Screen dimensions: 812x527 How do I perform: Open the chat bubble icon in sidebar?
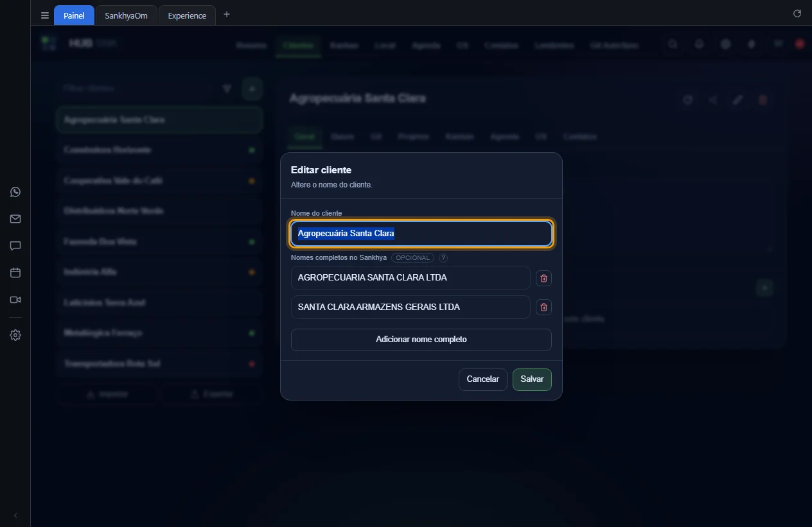(x=15, y=246)
